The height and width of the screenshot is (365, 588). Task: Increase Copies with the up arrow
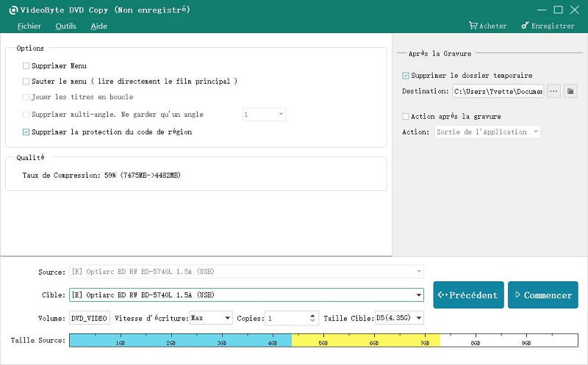[312, 316]
